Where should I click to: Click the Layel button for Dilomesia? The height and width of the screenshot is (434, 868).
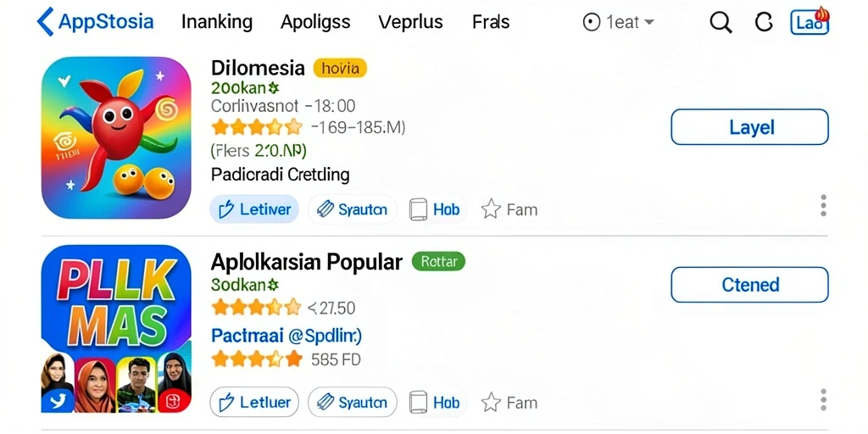click(749, 127)
